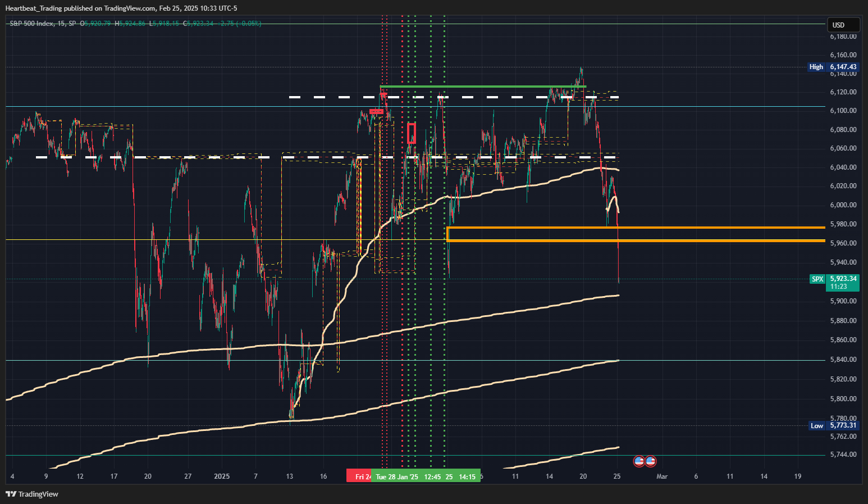Click the '9' date on time axis
The width and height of the screenshot is (868, 504).
[46, 476]
